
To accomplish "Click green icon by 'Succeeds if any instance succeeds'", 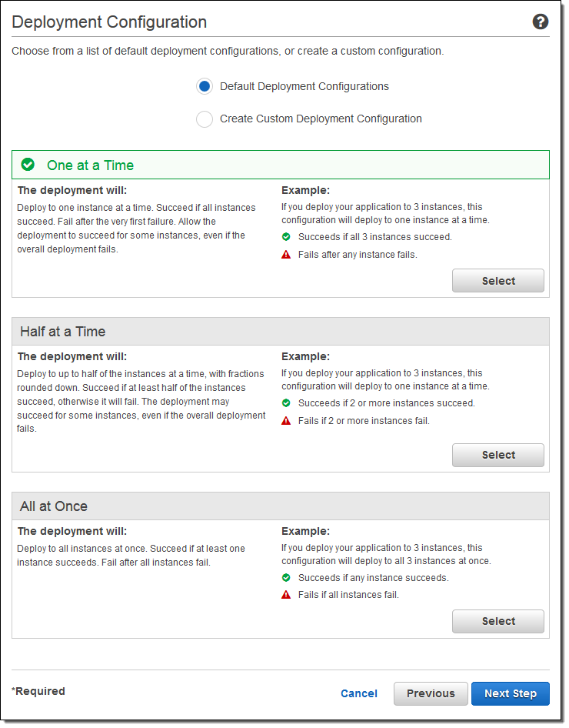I will tap(286, 578).
